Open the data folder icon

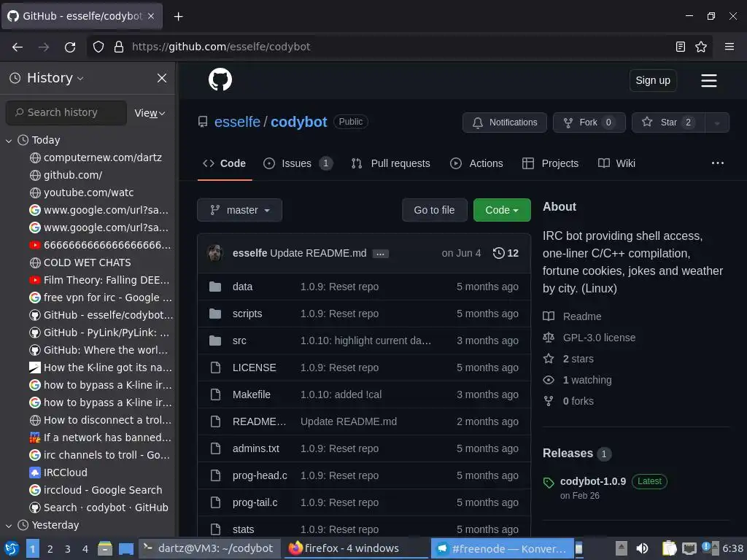pyautogui.click(x=215, y=287)
